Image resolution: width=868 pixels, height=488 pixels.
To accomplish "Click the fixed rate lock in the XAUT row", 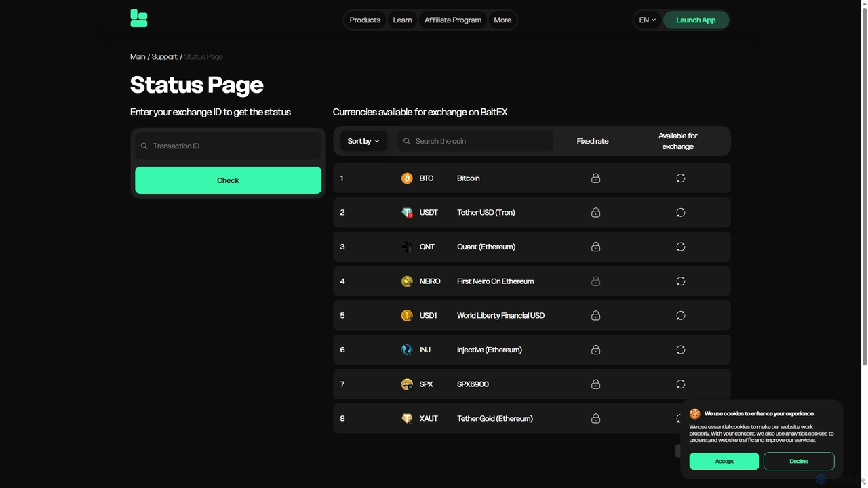I will click(x=595, y=419).
